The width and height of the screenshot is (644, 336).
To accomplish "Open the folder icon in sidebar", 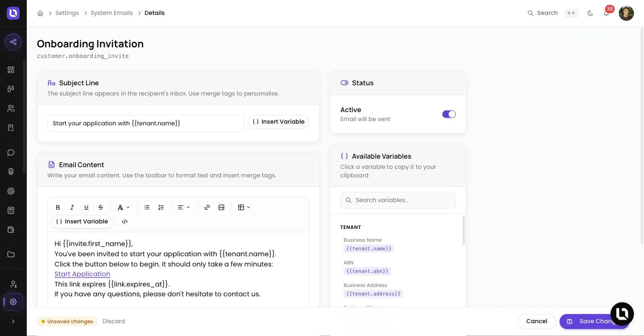I will pos(11,255).
